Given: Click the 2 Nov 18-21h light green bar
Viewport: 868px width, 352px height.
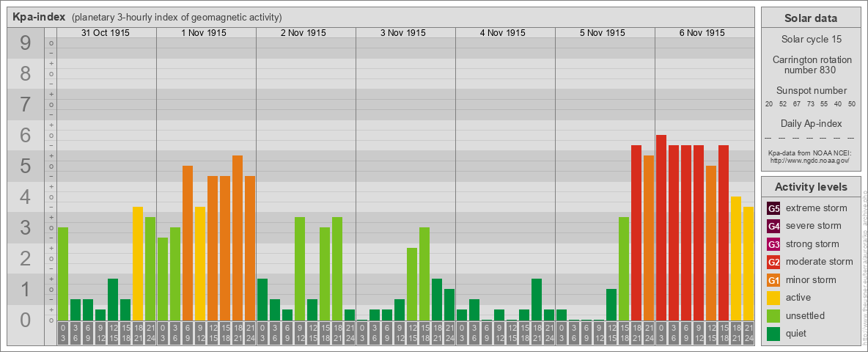Looking at the screenshot, I should pyautogui.click(x=337, y=269).
